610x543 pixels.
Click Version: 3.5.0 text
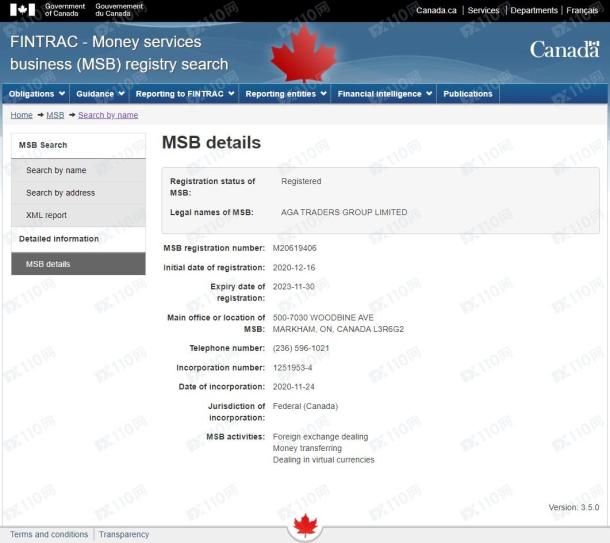coord(574,507)
